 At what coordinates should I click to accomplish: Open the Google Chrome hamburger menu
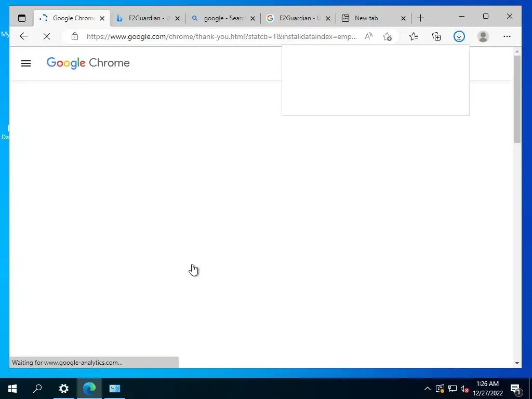click(x=26, y=63)
